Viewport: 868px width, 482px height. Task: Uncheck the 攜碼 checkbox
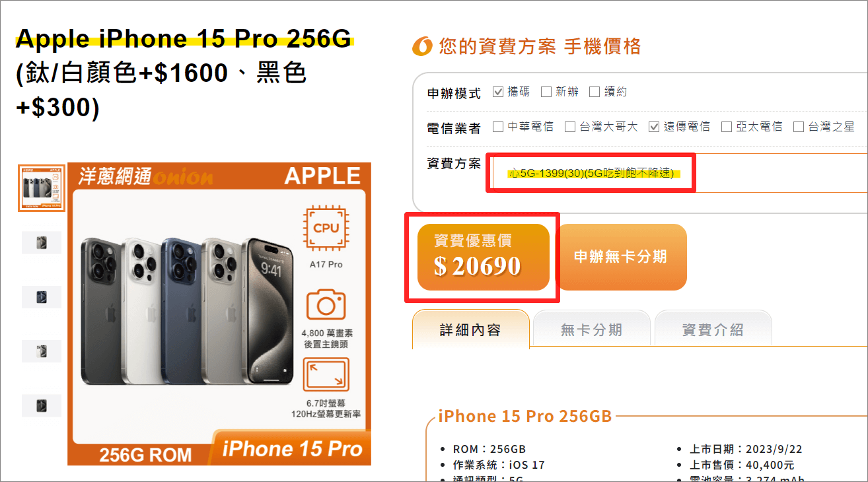tap(499, 92)
